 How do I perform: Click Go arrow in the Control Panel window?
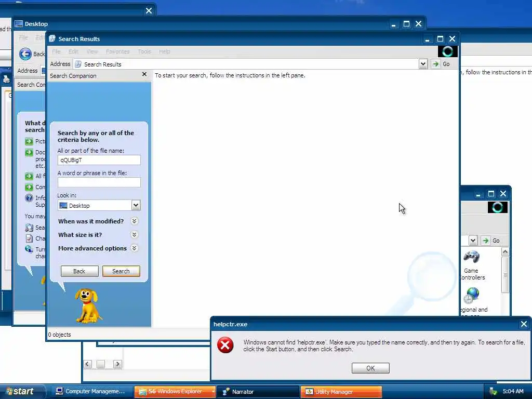486,241
